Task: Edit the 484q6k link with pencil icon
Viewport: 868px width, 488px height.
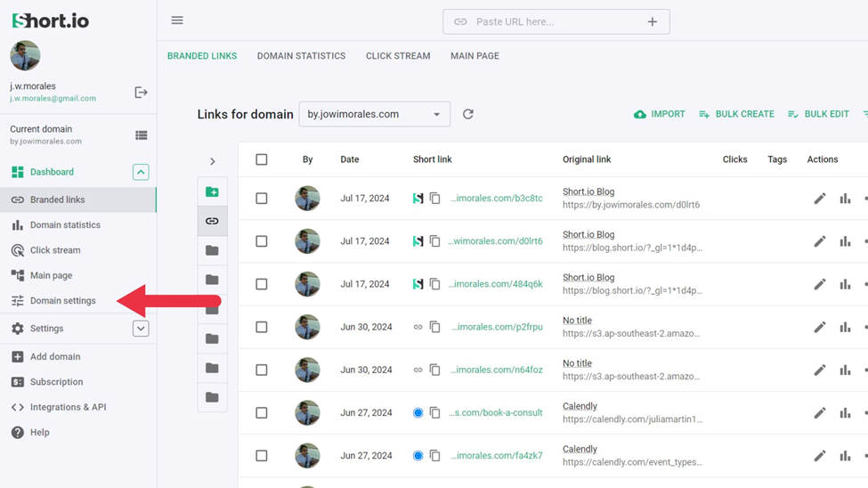Action: [x=820, y=284]
